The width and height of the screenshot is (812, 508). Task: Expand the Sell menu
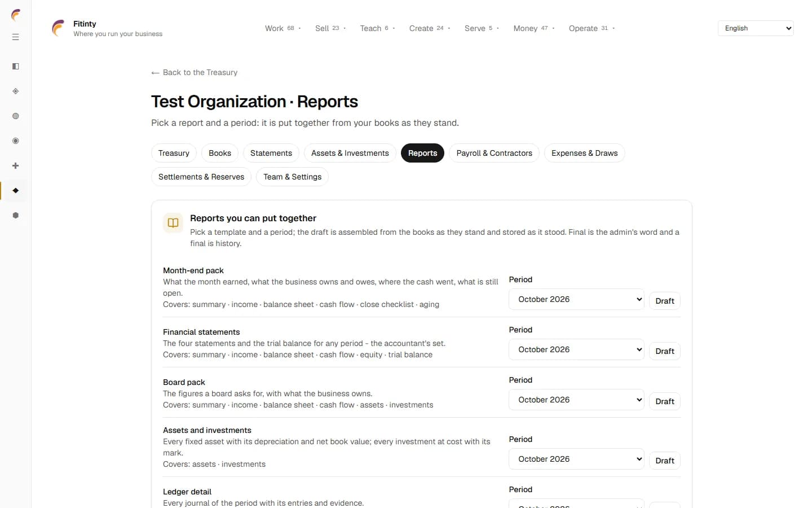point(330,28)
